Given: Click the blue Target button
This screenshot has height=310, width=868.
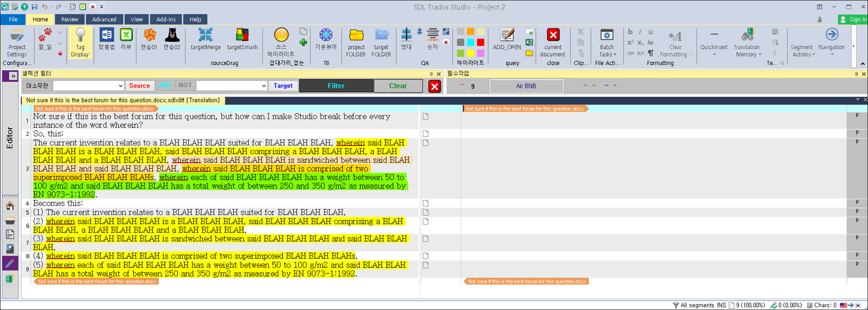Looking at the screenshot, I should (x=283, y=86).
